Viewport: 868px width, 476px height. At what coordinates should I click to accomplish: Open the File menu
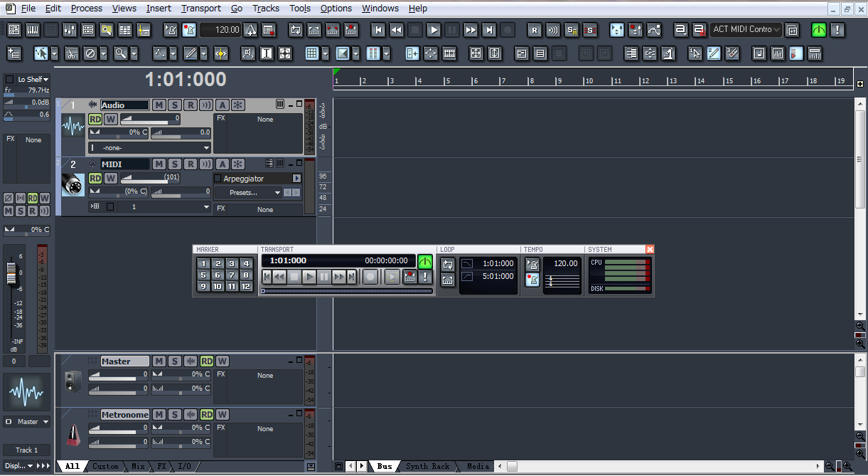[x=28, y=9]
